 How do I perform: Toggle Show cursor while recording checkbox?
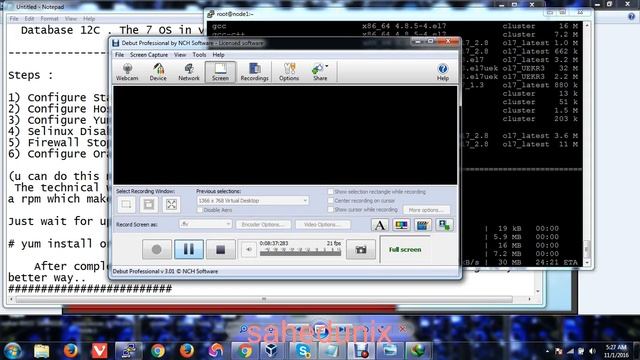[x=331, y=209]
